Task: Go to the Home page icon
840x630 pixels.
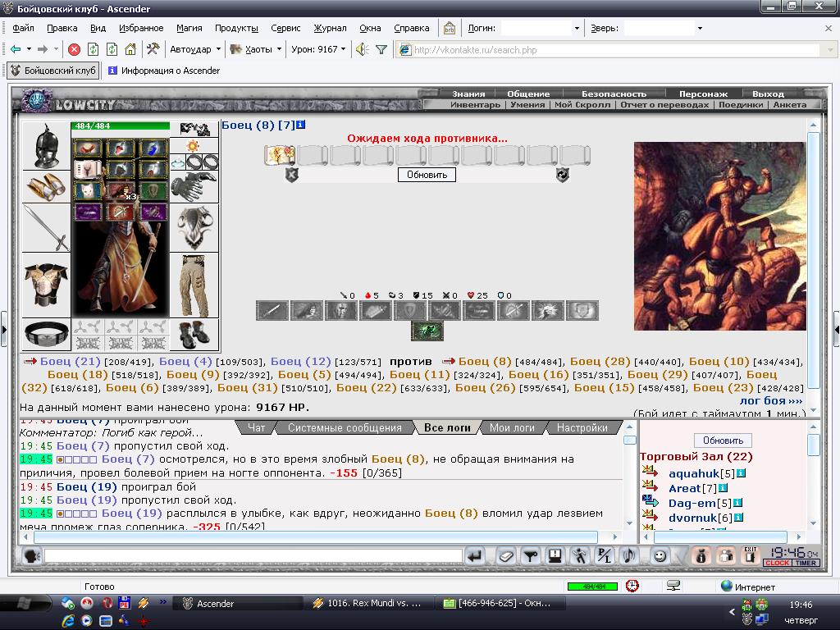Action: tap(130, 50)
